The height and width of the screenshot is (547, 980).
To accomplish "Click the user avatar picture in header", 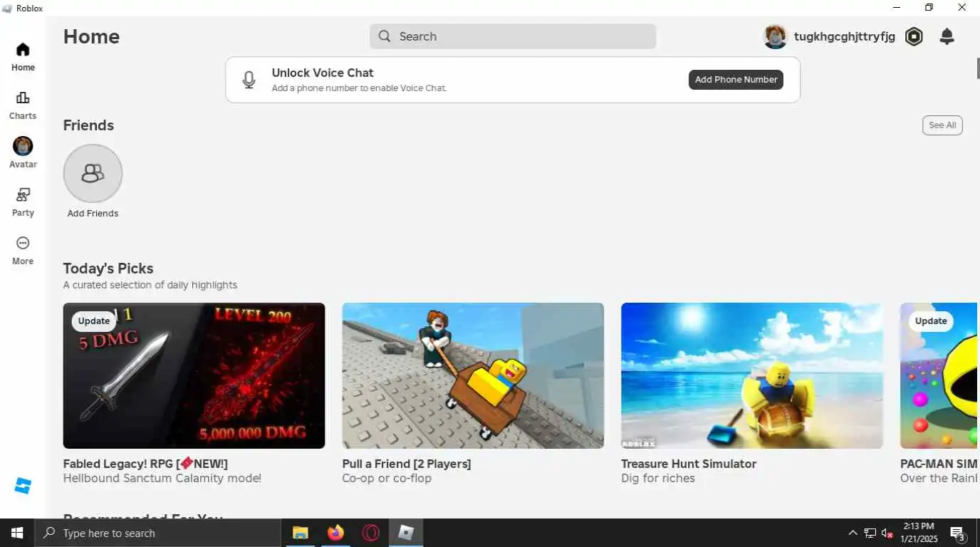I will (775, 36).
